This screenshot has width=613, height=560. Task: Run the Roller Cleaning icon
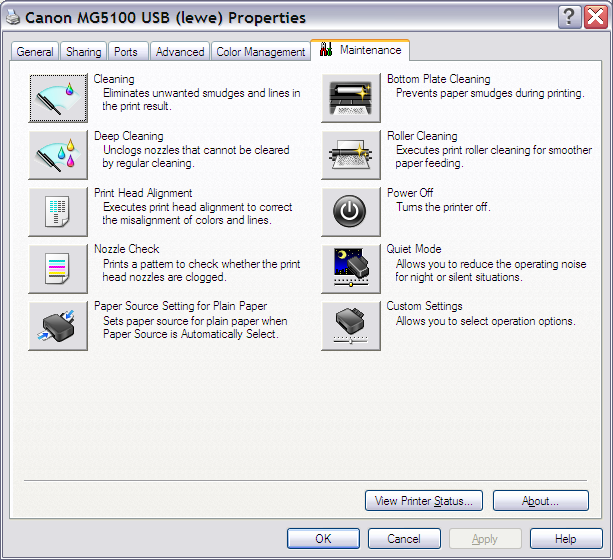point(351,155)
